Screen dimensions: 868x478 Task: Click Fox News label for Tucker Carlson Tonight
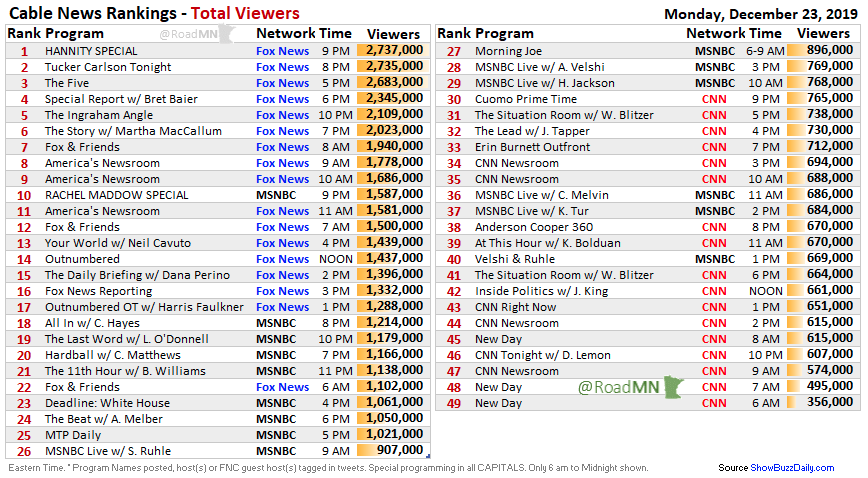tap(282, 67)
